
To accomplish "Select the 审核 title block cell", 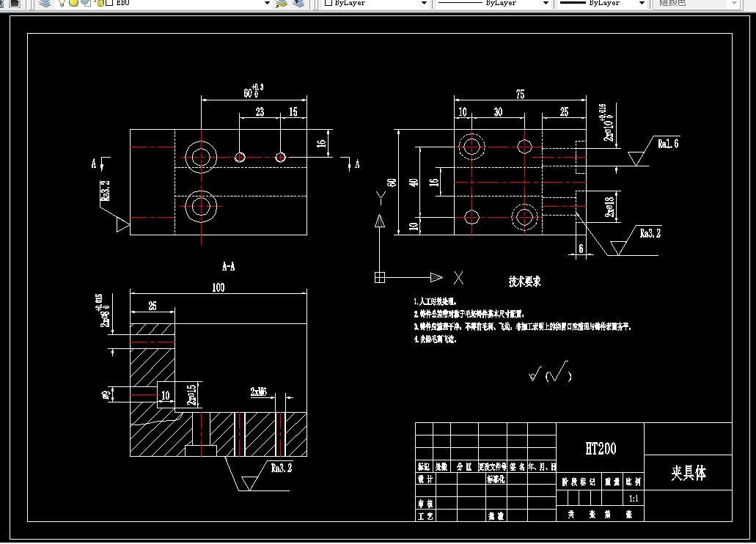I will coord(425,504).
